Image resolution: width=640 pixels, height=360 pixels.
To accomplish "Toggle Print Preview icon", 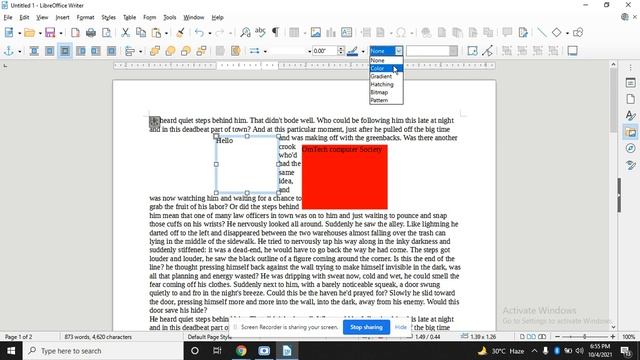I will [106, 33].
